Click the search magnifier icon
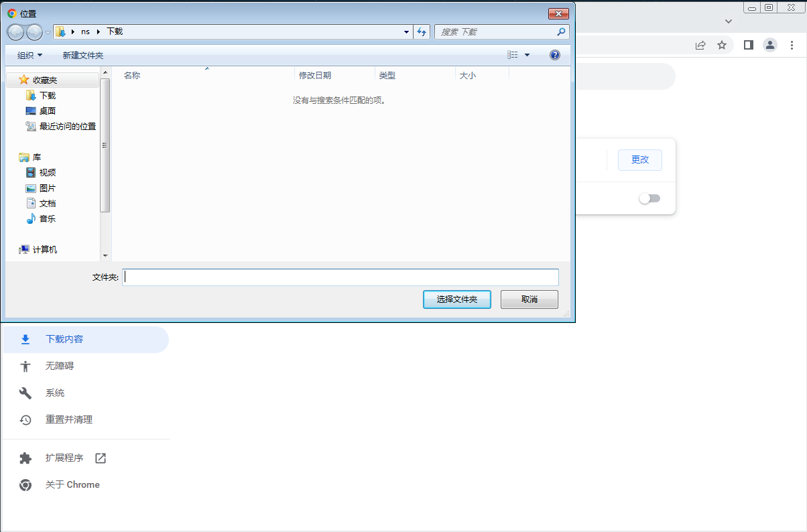Screen dimensions: 807x532 pyautogui.click(x=562, y=31)
